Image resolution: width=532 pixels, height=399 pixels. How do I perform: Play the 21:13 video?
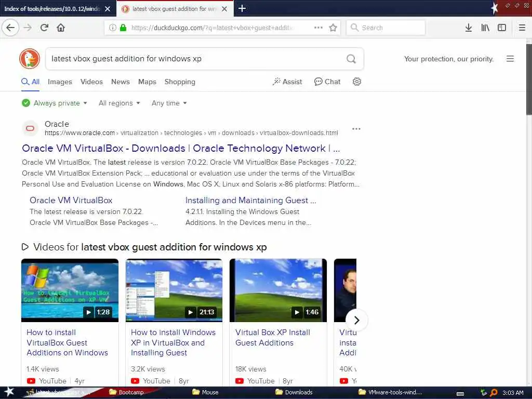191,312
